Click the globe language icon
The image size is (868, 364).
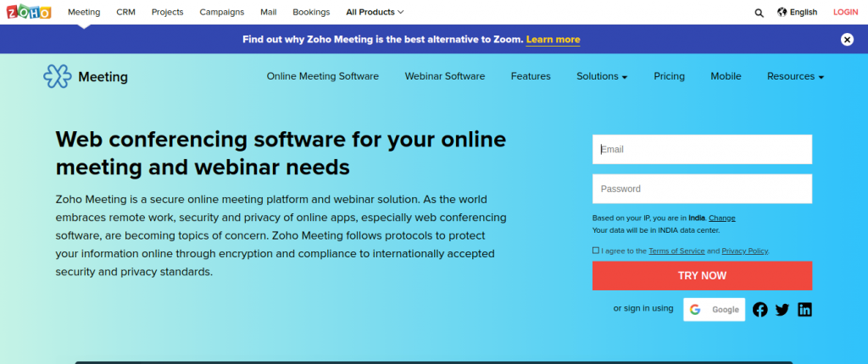click(782, 12)
